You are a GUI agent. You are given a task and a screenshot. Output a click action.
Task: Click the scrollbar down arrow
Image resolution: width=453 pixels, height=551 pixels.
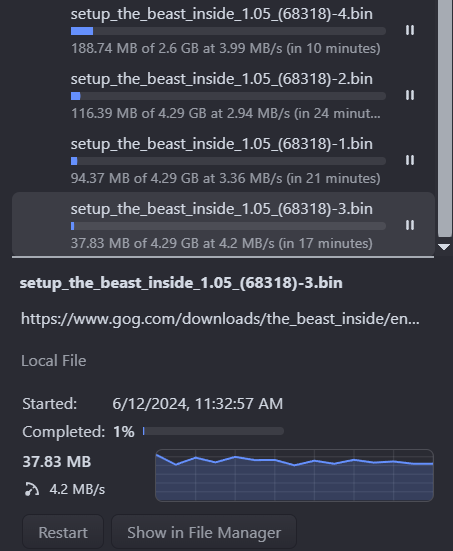[444, 247]
